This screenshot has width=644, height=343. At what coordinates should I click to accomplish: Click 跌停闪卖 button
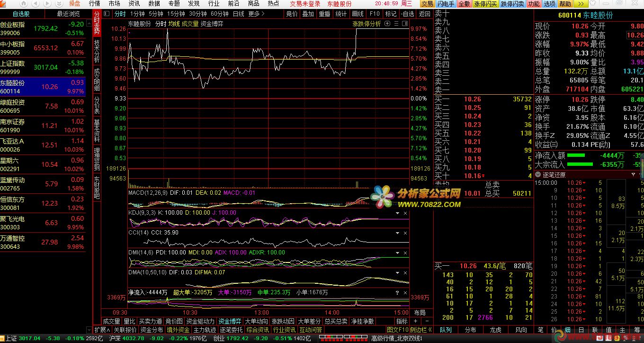coord(513,4)
